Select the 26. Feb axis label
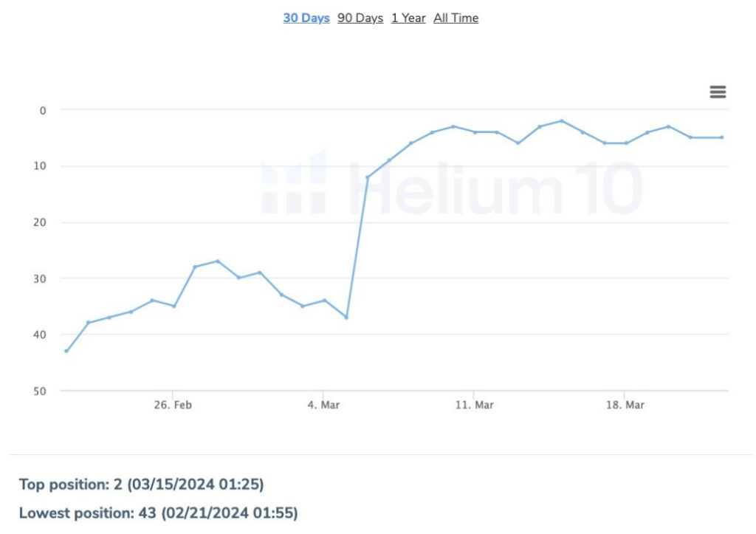 tap(171, 405)
